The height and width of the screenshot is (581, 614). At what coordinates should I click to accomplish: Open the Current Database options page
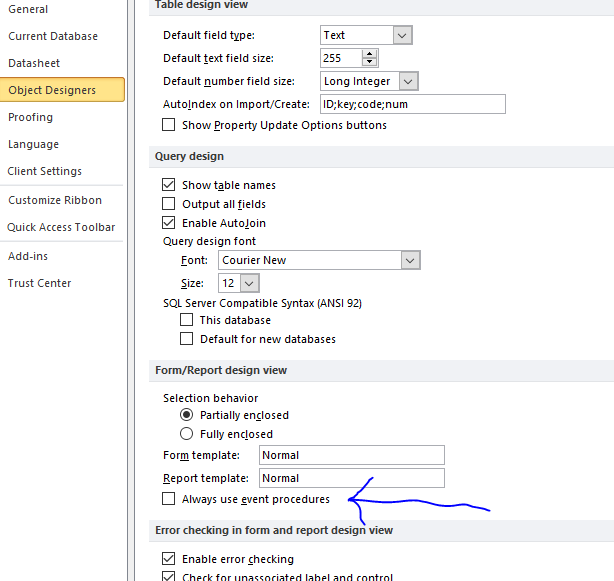point(53,36)
